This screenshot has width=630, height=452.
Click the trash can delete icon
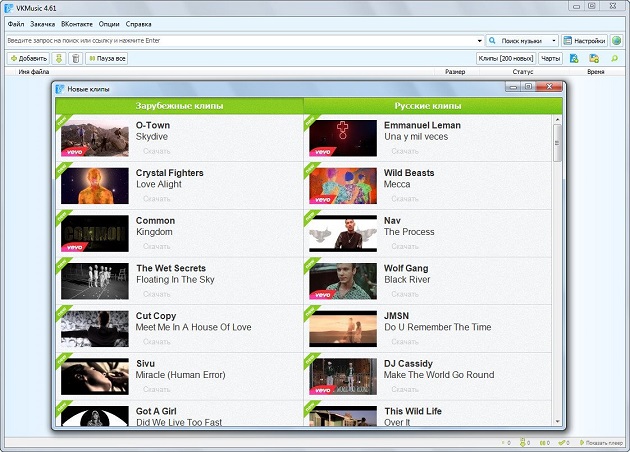click(x=75, y=59)
